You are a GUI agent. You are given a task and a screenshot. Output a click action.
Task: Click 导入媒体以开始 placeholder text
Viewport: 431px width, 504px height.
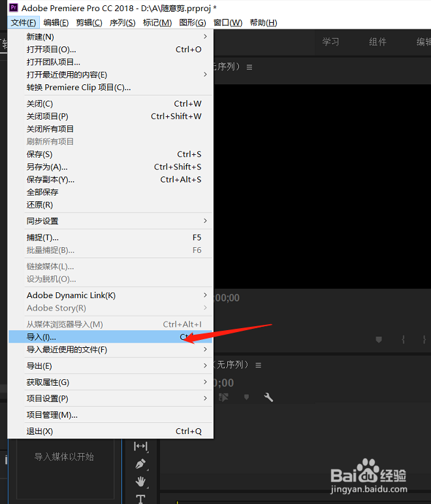point(64,457)
